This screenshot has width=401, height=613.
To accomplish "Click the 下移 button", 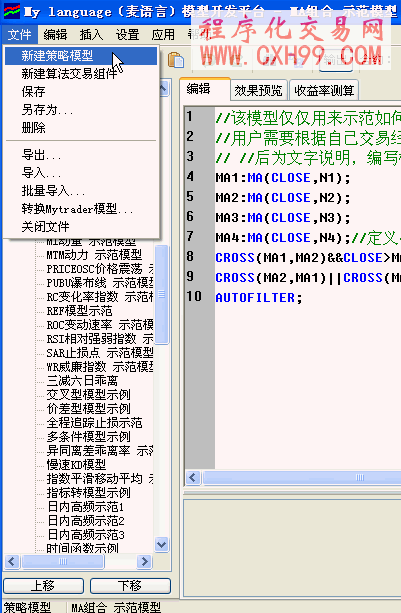I will pos(130,586).
